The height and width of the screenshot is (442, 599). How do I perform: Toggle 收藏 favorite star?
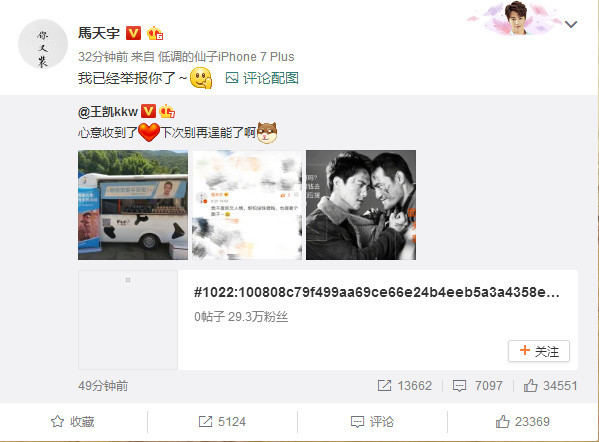[x=73, y=422]
